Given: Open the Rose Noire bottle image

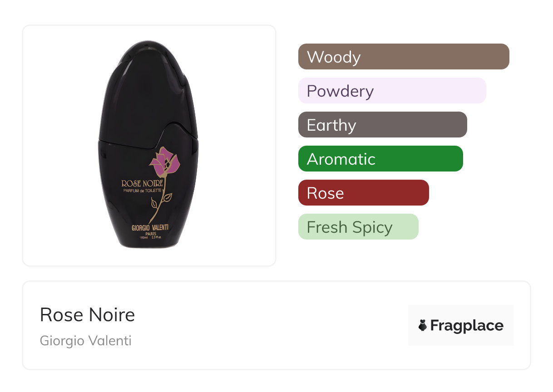Looking at the screenshot, I should pyautogui.click(x=149, y=145).
